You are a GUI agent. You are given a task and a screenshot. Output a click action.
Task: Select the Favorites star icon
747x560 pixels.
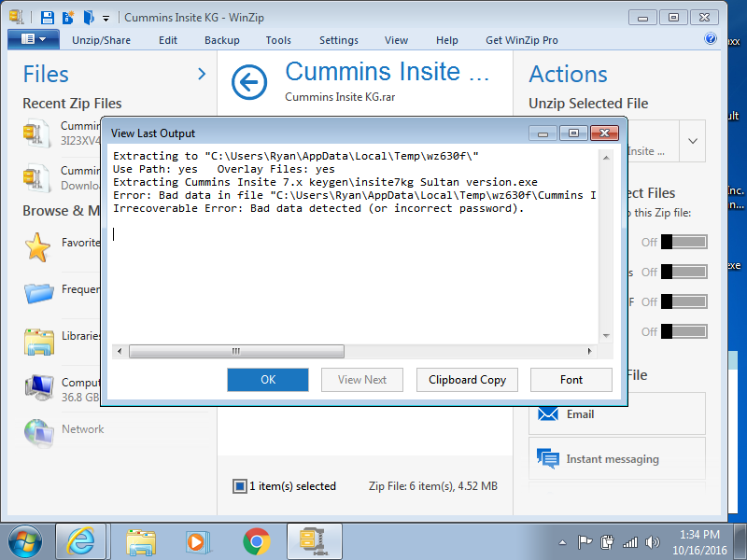[37, 247]
